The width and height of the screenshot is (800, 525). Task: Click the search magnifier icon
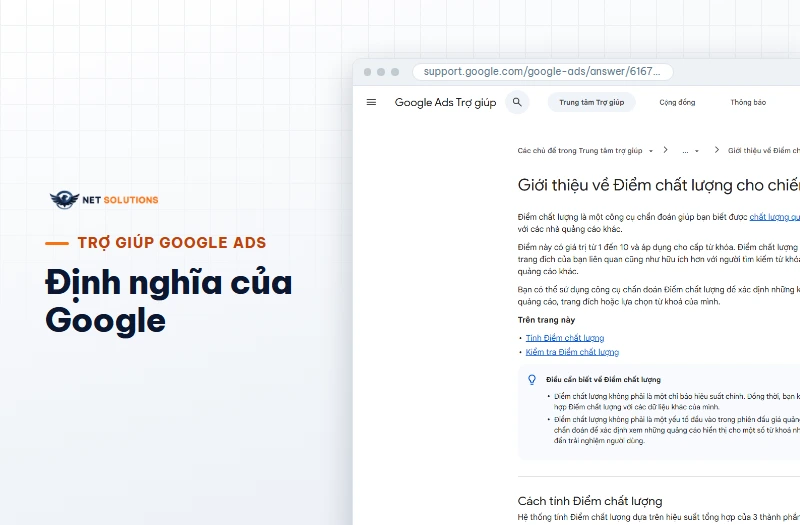click(517, 102)
